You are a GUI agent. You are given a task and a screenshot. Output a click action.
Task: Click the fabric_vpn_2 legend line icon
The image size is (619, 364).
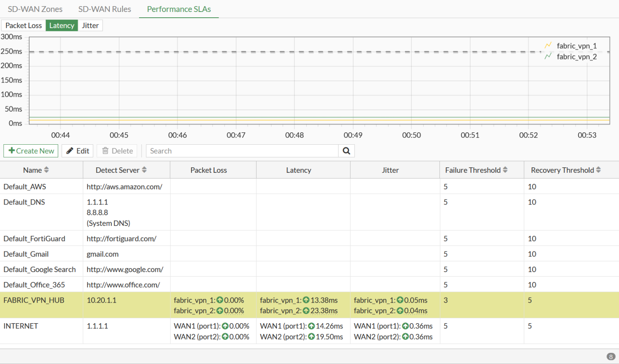coord(548,56)
